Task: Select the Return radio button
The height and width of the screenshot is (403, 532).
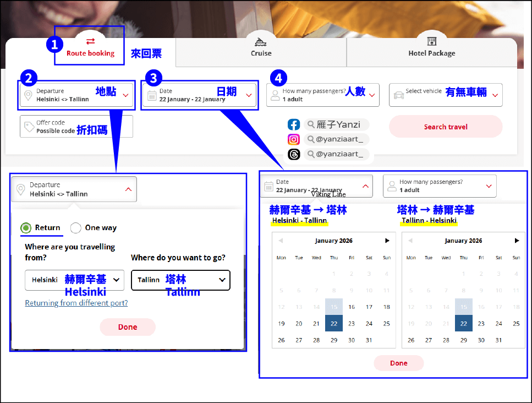Action: tap(26, 228)
